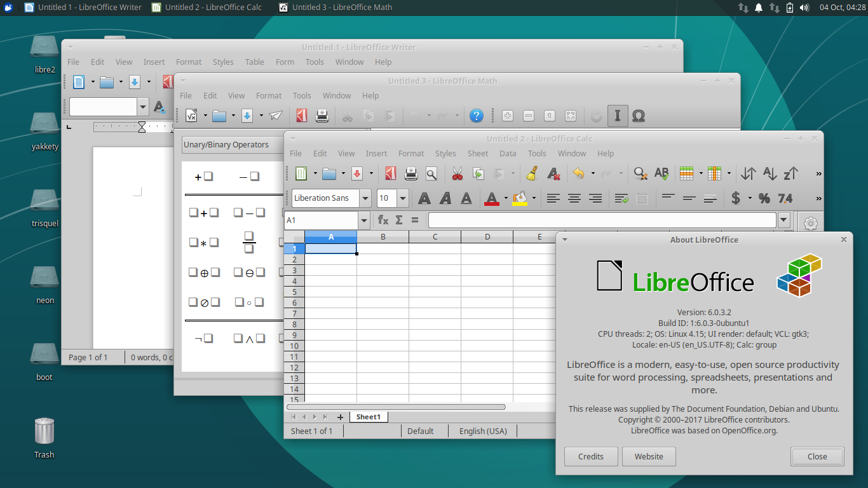Toggle Align Left in Calc
868x488 pixels.
(553, 198)
